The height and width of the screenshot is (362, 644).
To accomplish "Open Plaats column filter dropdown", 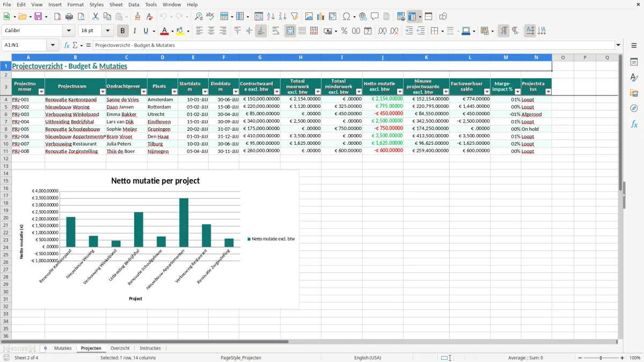I will pyautogui.click(x=174, y=92).
